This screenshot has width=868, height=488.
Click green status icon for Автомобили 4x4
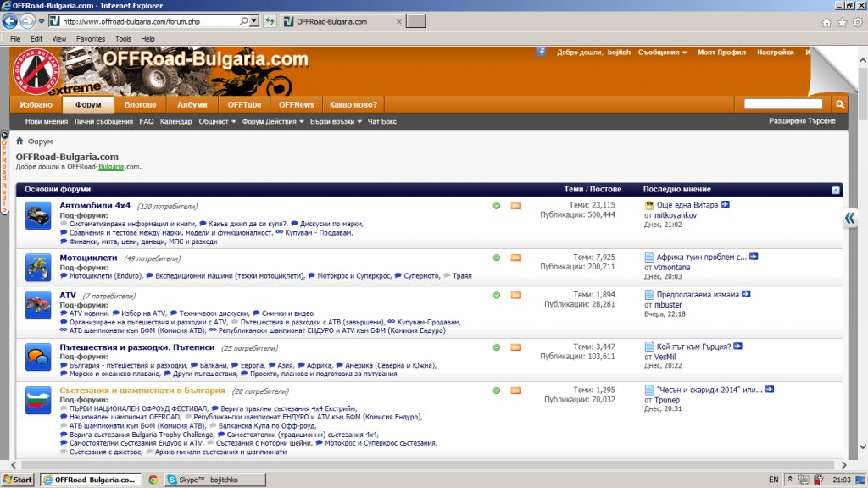[x=497, y=205]
